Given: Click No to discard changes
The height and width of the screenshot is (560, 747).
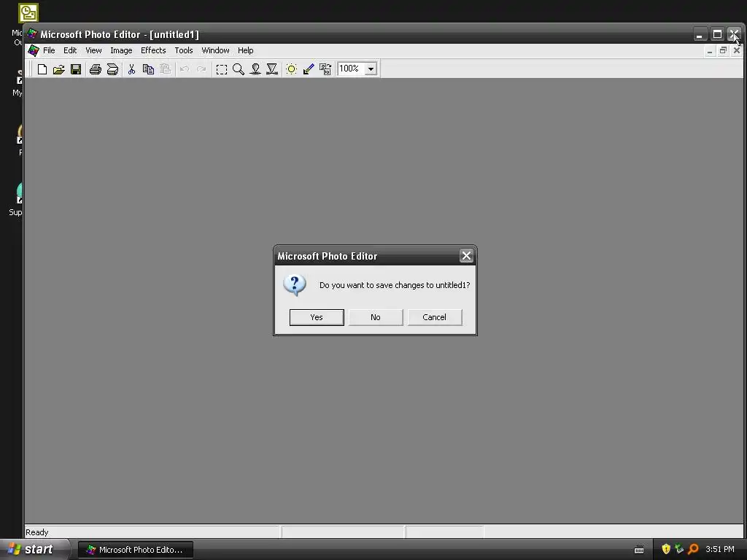Looking at the screenshot, I should 376,317.
